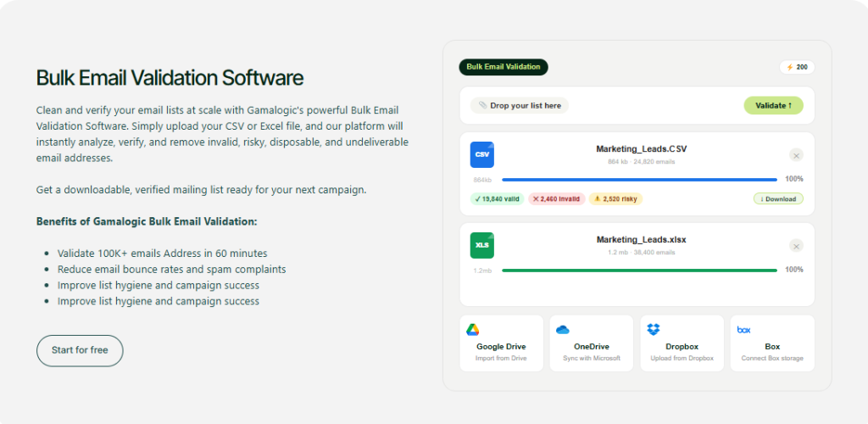868x424 pixels.
Task: Click the 'Import from Drive' caption
Action: point(501,358)
